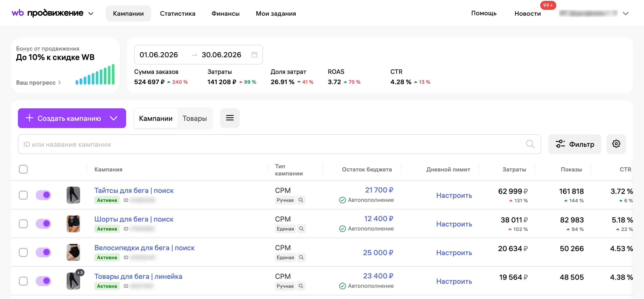Switch to the Товары tab
The image size is (644, 299).
195,118
